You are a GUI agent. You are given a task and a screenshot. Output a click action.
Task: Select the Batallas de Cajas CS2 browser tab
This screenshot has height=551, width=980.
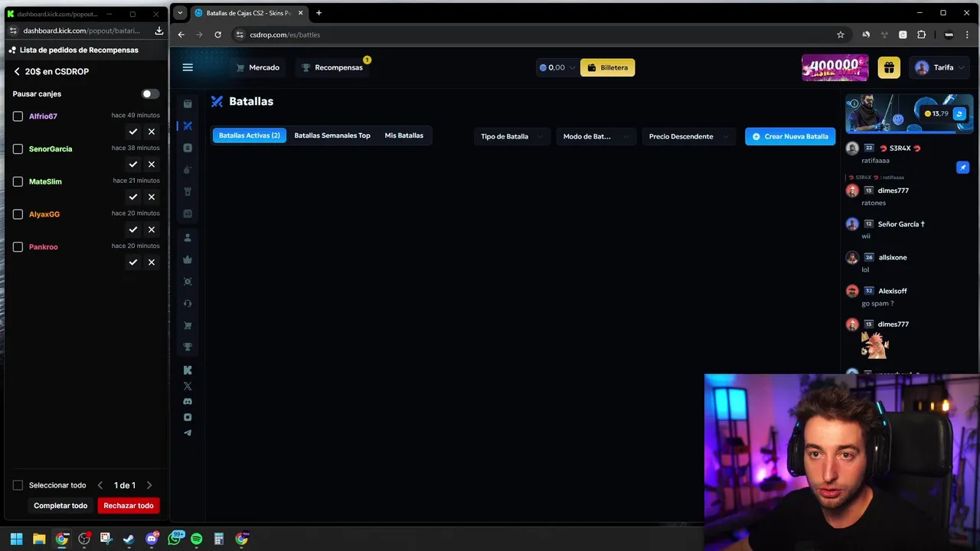(x=249, y=13)
